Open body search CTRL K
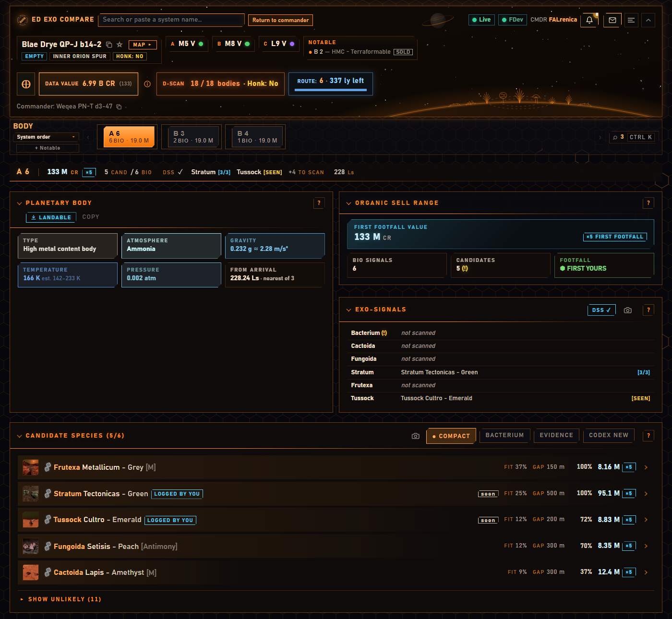Viewport: 672px width, 619px height. pos(633,137)
